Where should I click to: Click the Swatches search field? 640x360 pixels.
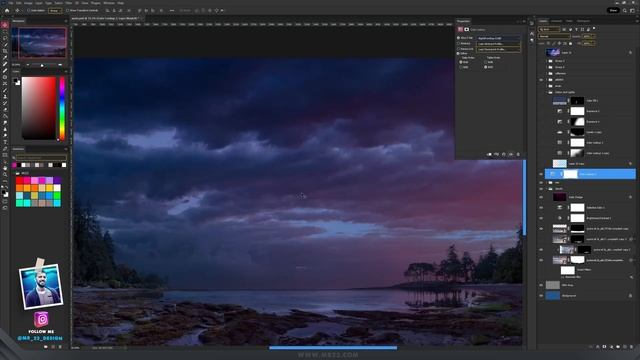[41, 157]
